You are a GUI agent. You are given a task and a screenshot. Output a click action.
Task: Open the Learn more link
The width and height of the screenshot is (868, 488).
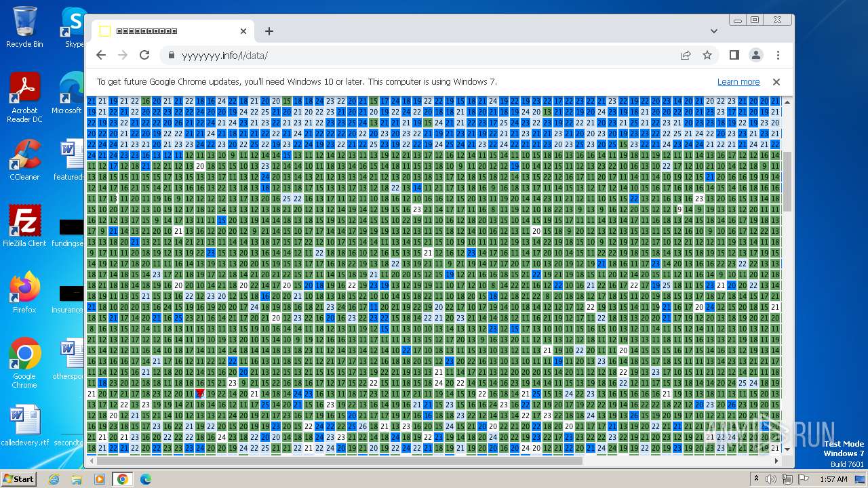(x=738, y=81)
